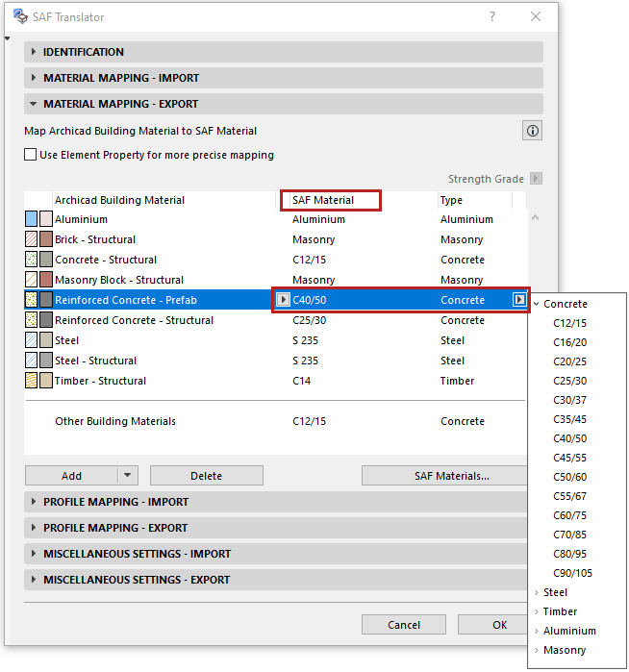
Task: Click Reinforced Concrete - Prefab pattern icon
Action: pos(32,300)
